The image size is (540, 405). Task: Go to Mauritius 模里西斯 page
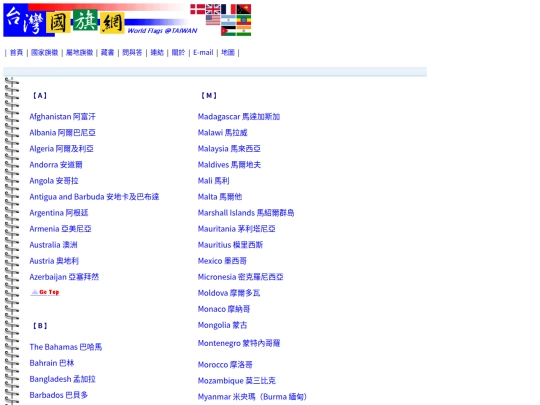[x=230, y=245]
